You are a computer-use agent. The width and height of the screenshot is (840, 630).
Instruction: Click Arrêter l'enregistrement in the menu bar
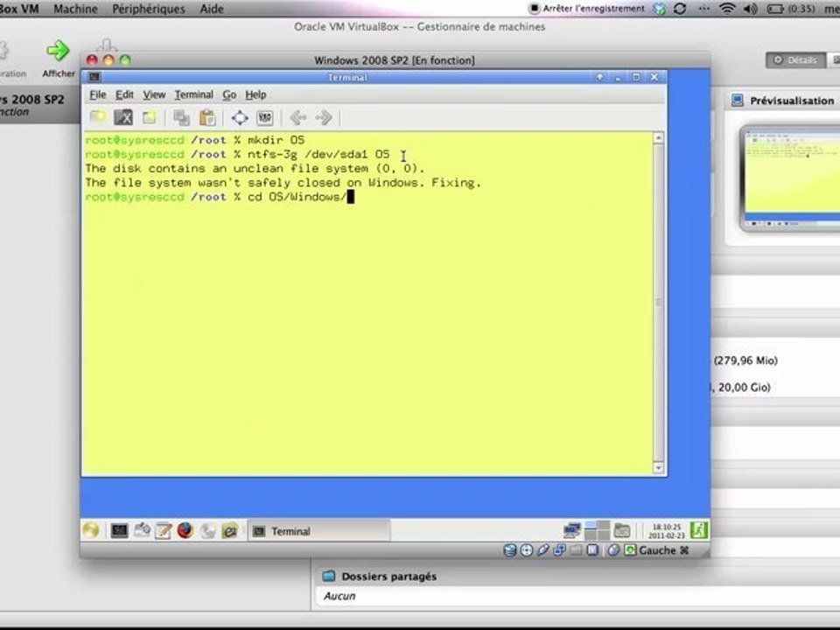pyautogui.click(x=586, y=9)
